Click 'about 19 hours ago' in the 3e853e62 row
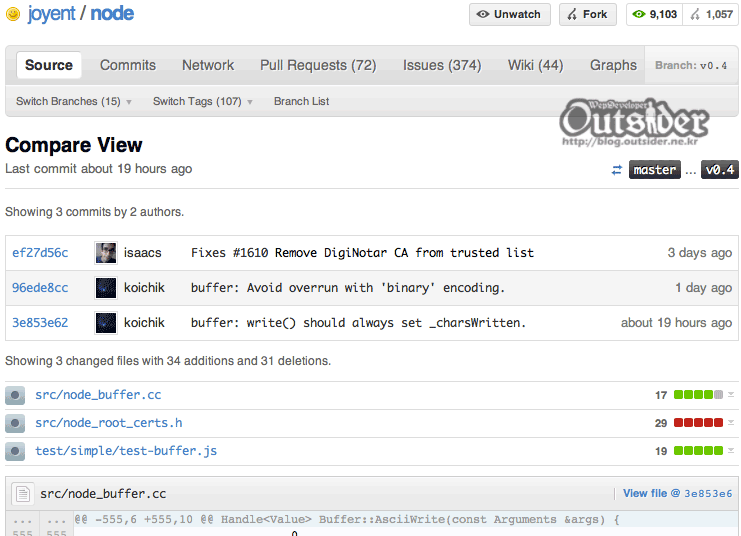 coord(676,323)
